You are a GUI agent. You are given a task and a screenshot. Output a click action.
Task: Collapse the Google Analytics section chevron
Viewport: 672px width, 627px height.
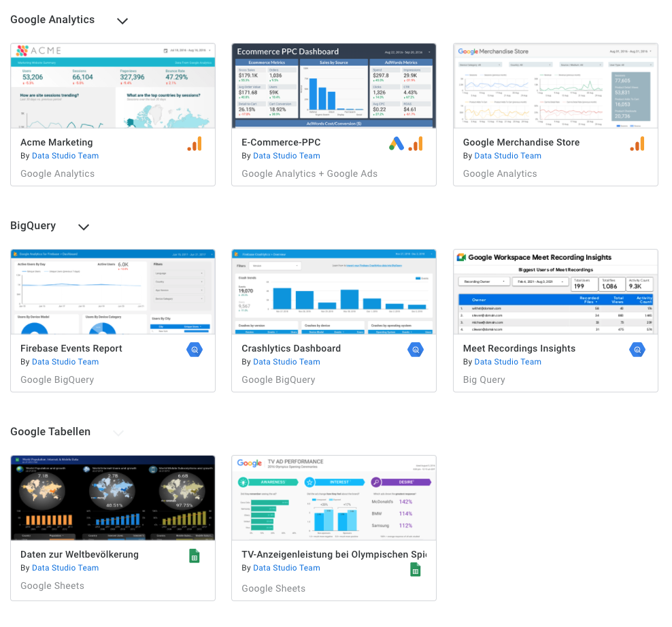point(122,21)
